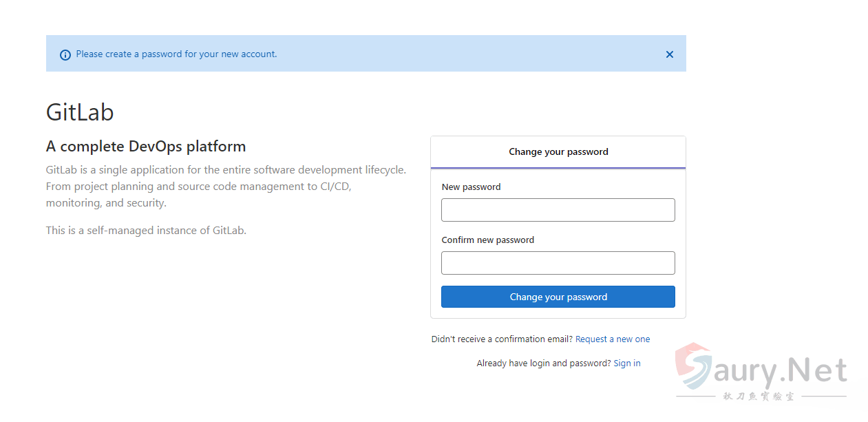Click the "Didn't receive a confirmation email?" text
Viewport: 868px width, 422px height.
click(x=502, y=339)
